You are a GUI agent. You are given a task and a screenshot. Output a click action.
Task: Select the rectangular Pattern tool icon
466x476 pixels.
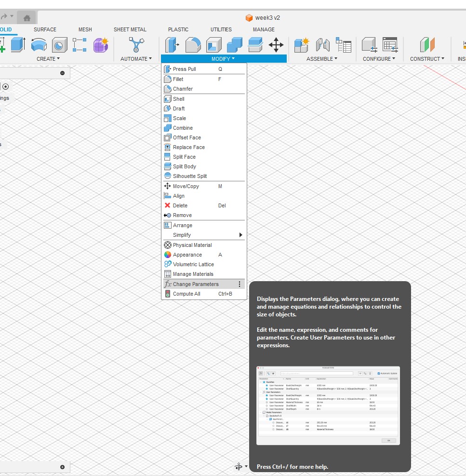[80, 45]
